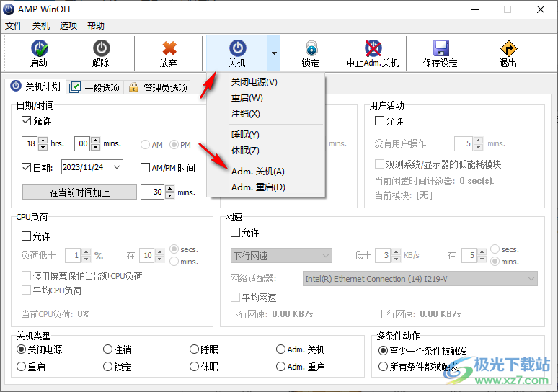Switch to the 一般选项 tab
Image resolution: width=558 pixels, height=392 pixels.
coord(94,87)
